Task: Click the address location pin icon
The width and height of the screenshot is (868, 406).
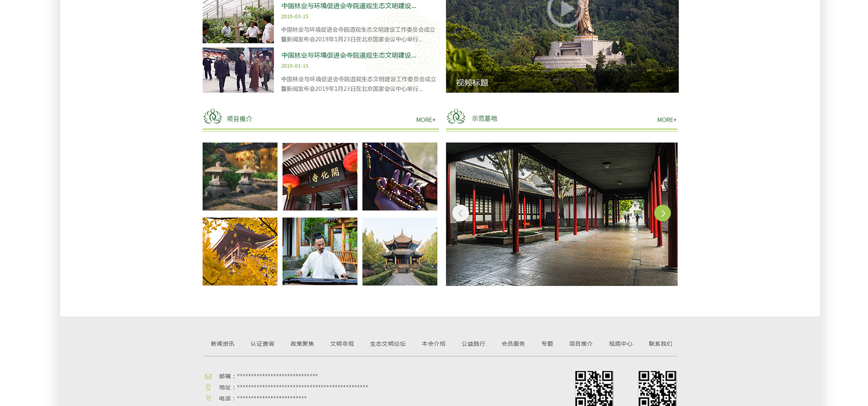Action: (x=208, y=387)
